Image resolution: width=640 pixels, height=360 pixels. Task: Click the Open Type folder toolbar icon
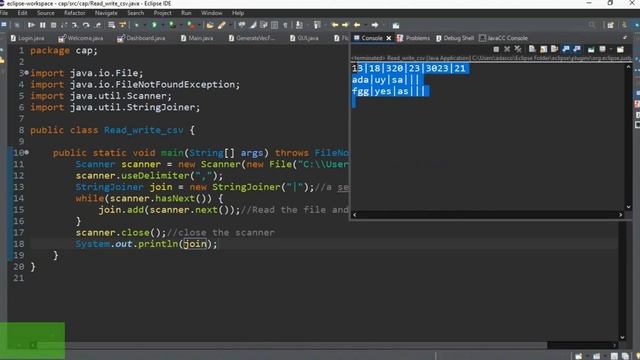pyautogui.click(x=210, y=25)
